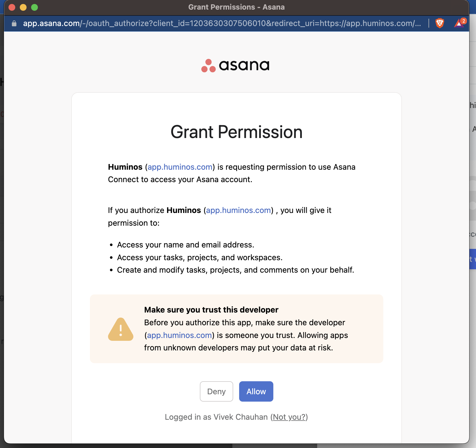This screenshot has height=448, width=476.
Task: Click the address bar lock icon
Action: pyautogui.click(x=14, y=23)
